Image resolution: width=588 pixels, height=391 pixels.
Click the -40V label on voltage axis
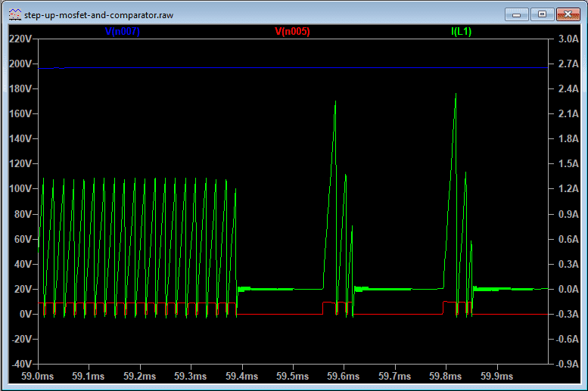pos(19,364)
